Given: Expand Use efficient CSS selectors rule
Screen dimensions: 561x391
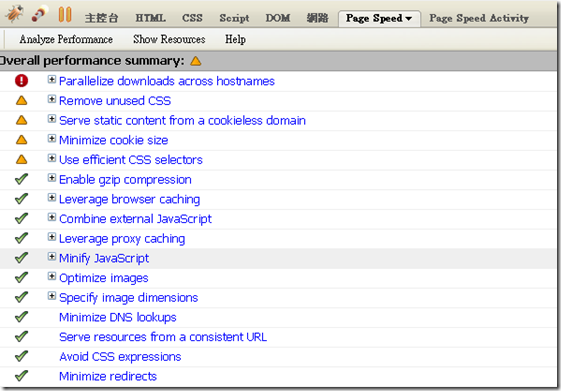Looking at the screenshot, I should pos(52,158).
